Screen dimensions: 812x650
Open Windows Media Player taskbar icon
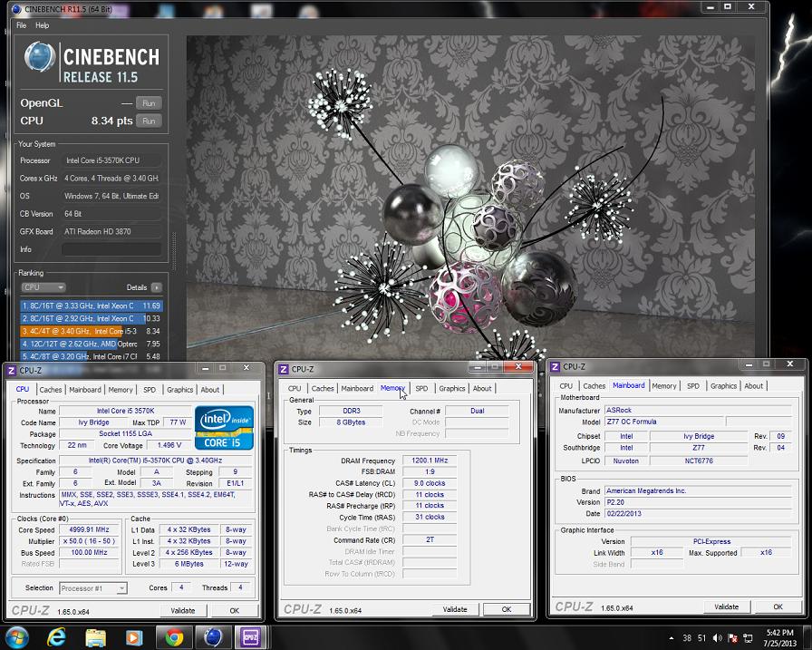tap(134, 637)
